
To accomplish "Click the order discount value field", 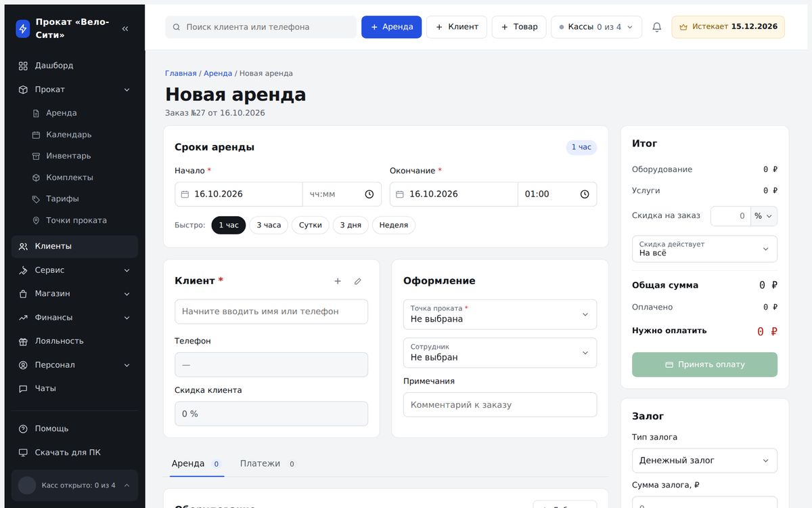I will 731,216.
